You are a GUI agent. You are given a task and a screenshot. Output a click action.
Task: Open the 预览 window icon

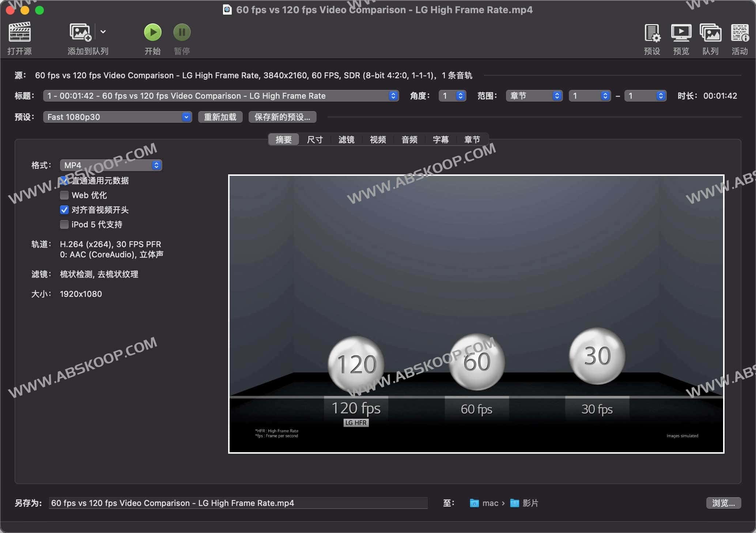pyautogui.click(x=681, y=34)
